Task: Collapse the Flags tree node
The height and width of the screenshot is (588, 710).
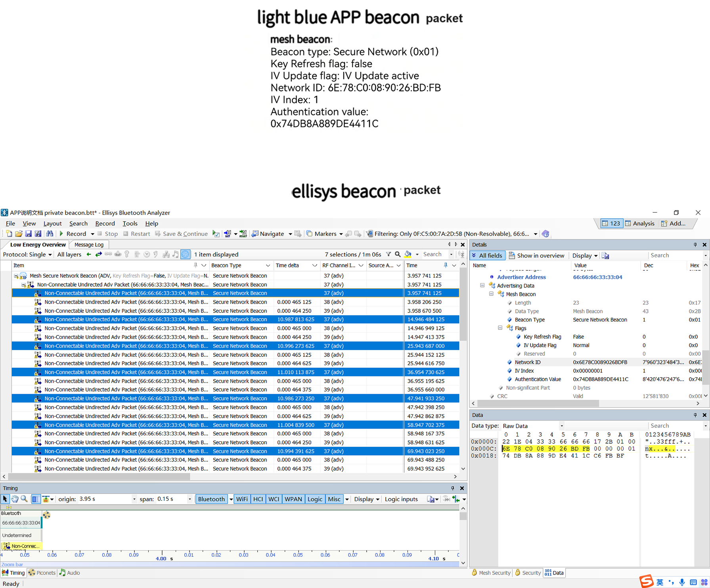Action: [x=500, y=328]
